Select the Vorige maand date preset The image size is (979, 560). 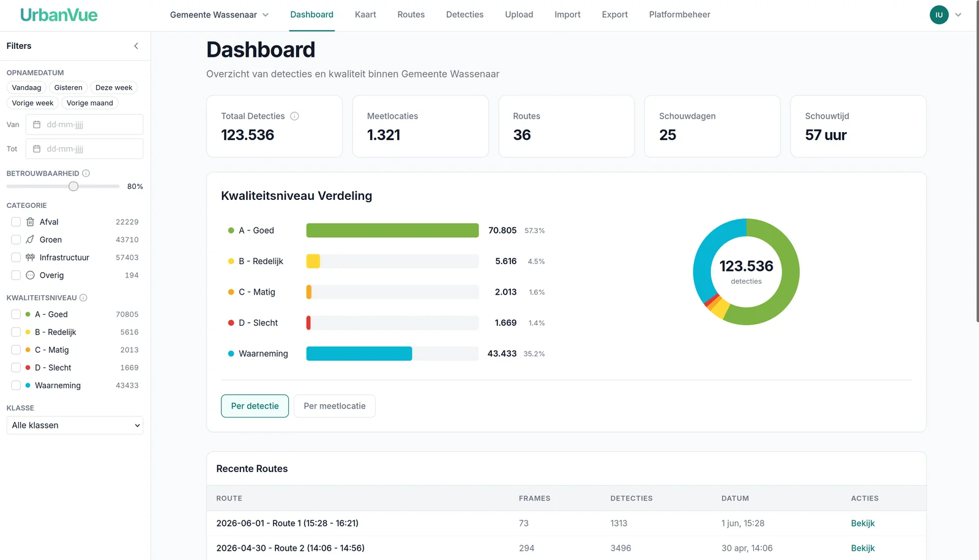pos(90,103)
